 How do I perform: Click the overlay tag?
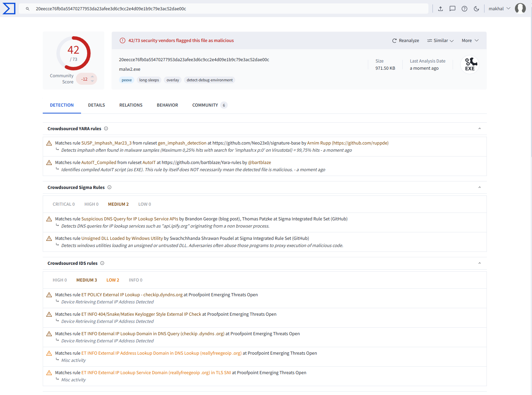[x=173, y=80]
